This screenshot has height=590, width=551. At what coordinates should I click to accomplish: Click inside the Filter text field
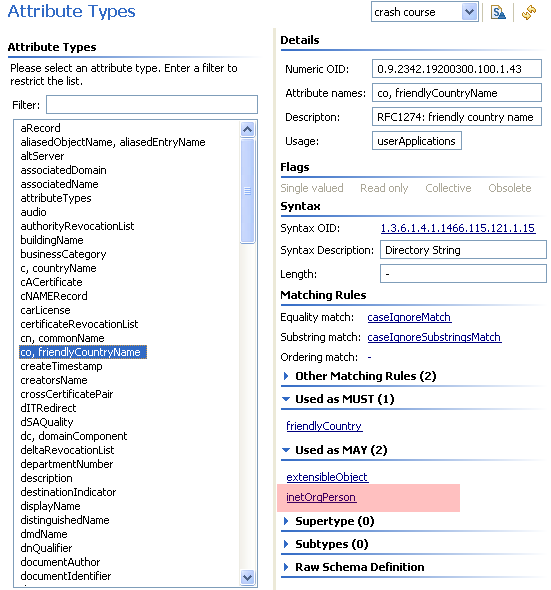pyautogui.click(x=152, y=105)
